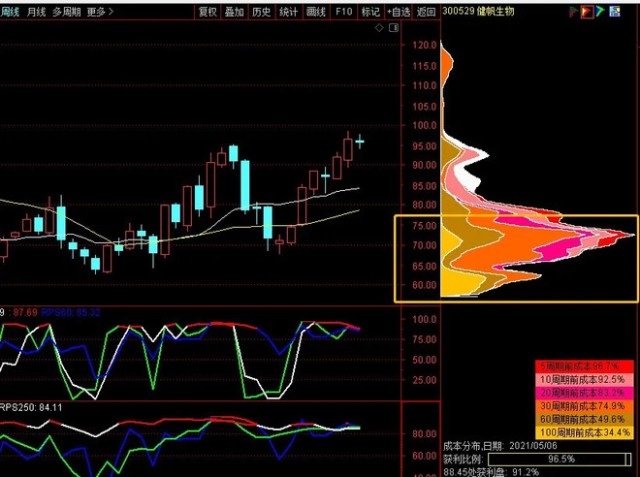Open the 多周期 multi-period view
Screen dimensions: 640x477
(67, 12)
